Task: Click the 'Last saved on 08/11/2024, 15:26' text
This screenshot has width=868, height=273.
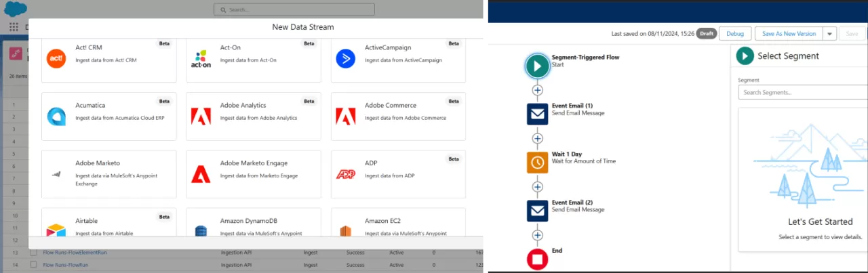Action: click(652, 33)
